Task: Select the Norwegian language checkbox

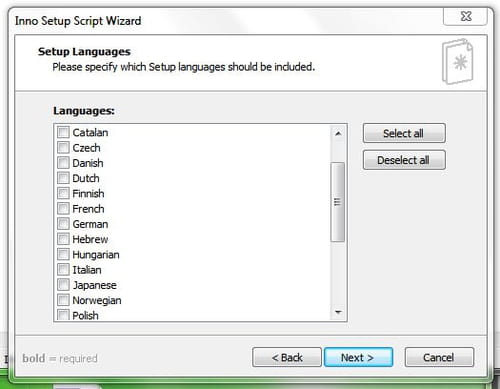Action: [63, 300]
